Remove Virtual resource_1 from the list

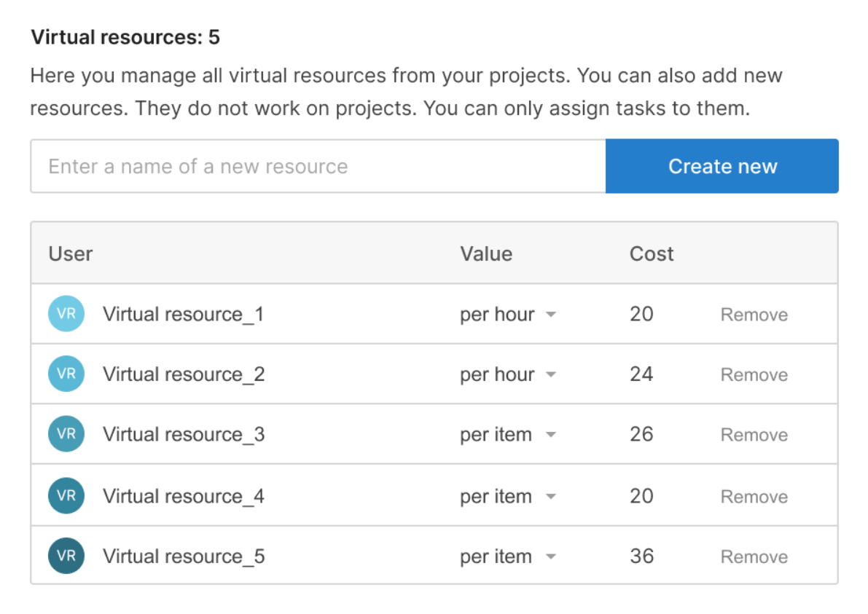[754, 314]
